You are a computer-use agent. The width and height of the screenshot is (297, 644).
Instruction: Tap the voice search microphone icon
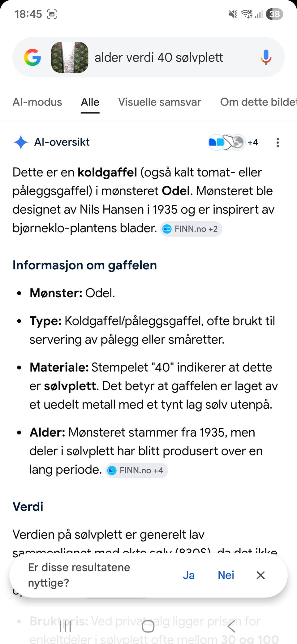pyautogui.click(x=266, y=57)
